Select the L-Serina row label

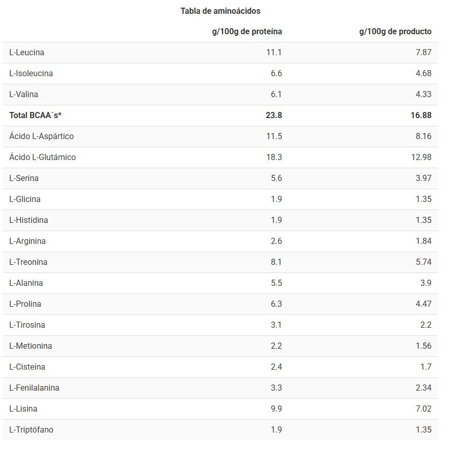click(x=23, y=178)
